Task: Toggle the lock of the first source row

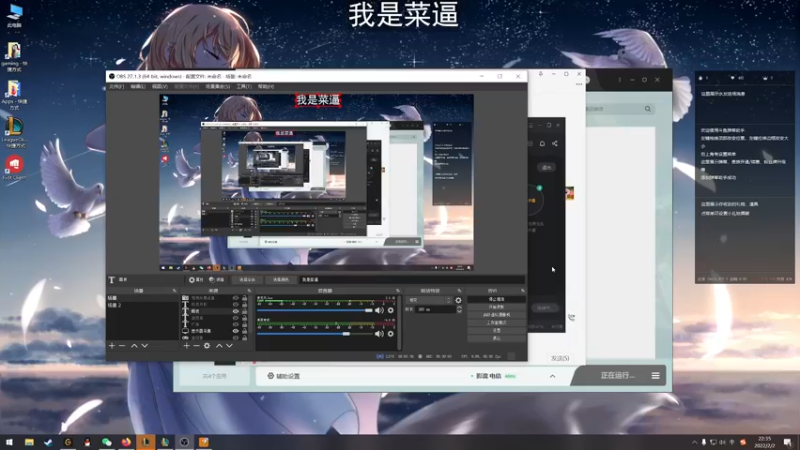Action: 244,298
